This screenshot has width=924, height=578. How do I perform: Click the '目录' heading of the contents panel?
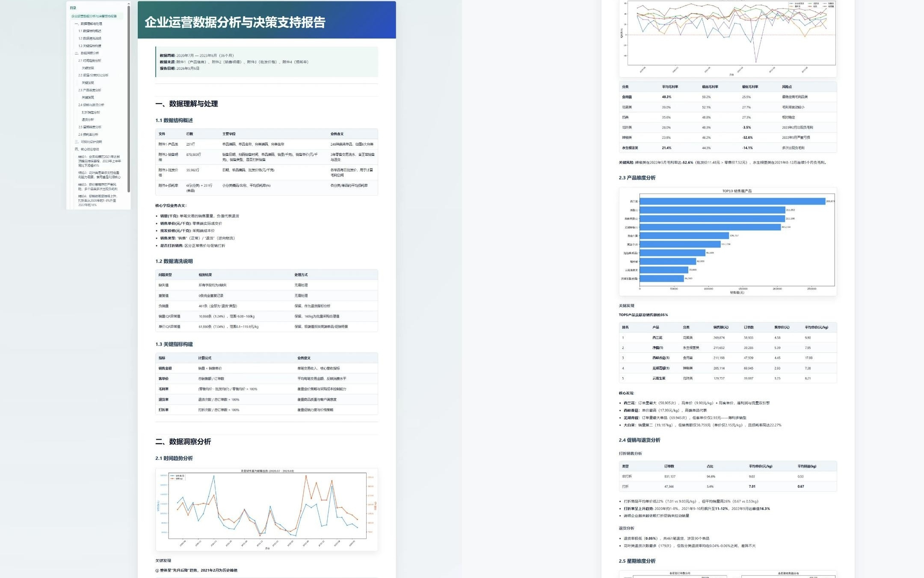[73, 8]
